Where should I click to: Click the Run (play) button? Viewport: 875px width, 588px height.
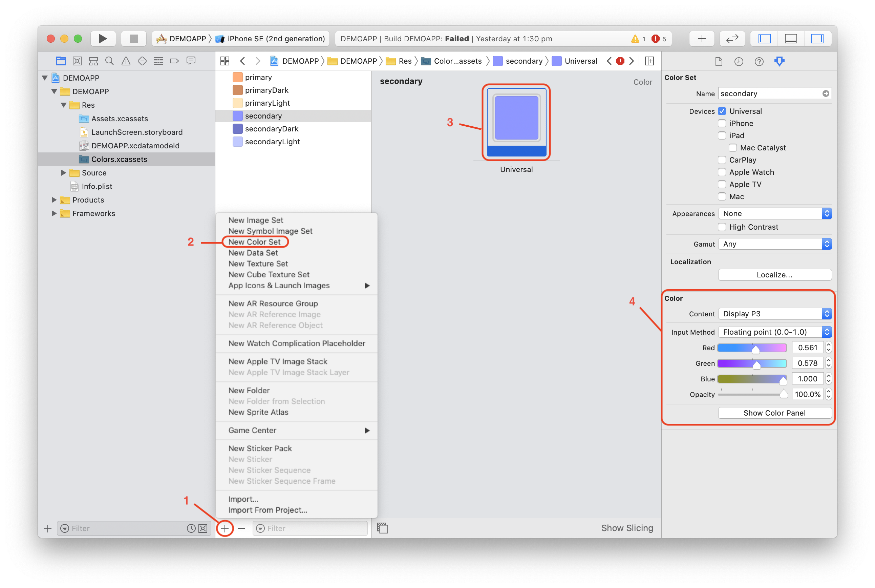click(x=103, y=39)
